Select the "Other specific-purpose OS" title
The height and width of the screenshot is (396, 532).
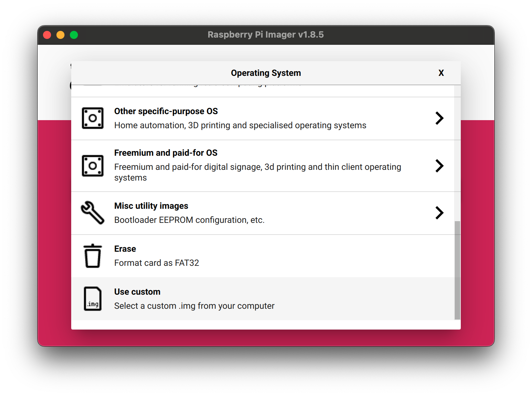point(166,111)
